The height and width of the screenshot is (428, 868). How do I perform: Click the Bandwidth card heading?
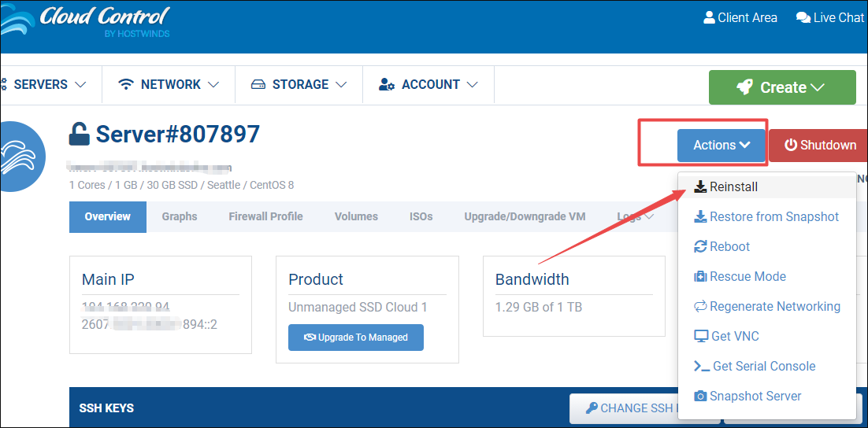[x=532, y=279]
